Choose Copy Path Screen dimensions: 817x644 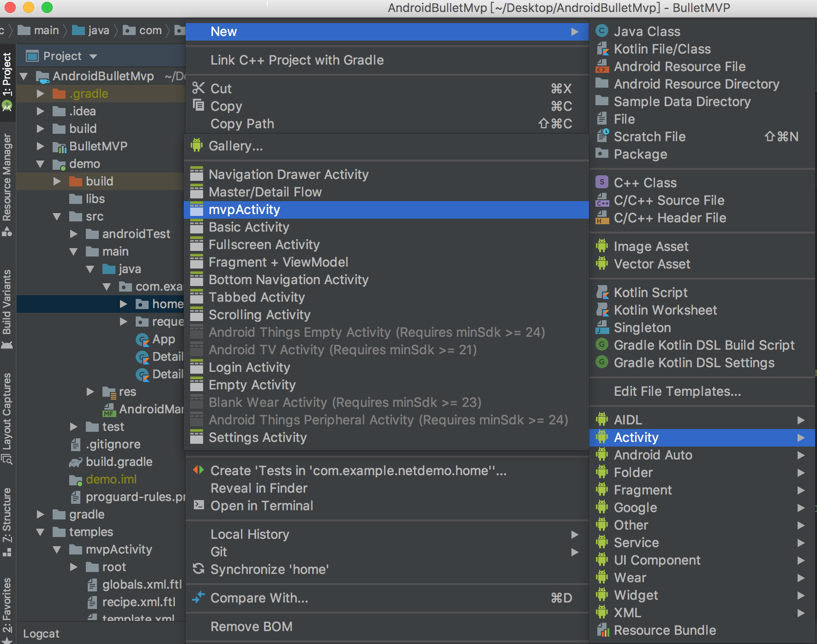tap(387, 124)
